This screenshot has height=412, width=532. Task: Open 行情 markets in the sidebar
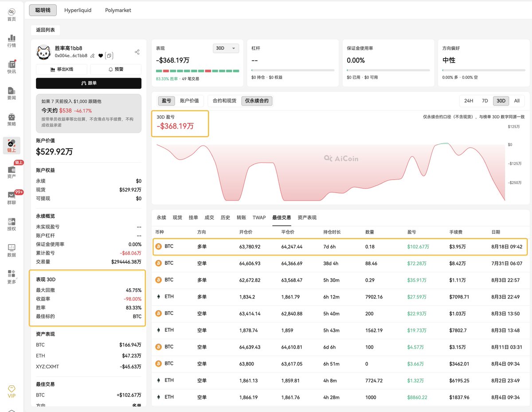(x=12, y=41)
